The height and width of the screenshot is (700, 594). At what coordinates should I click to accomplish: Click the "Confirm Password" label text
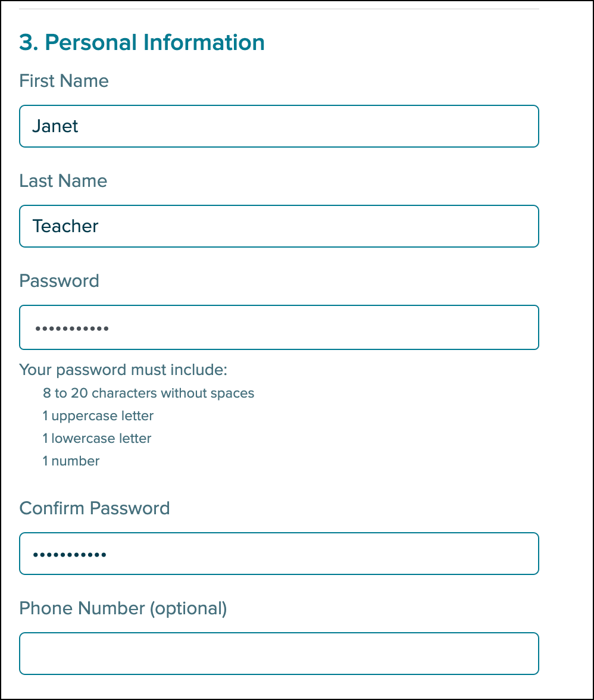(x=95, y=508)
